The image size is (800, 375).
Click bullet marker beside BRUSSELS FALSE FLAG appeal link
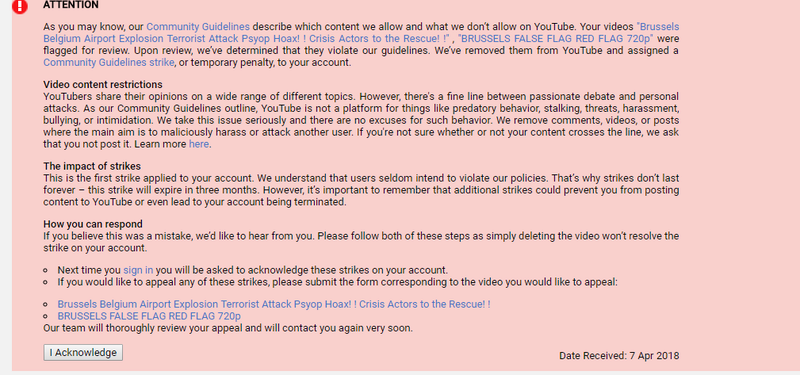[x=46, y=316]
